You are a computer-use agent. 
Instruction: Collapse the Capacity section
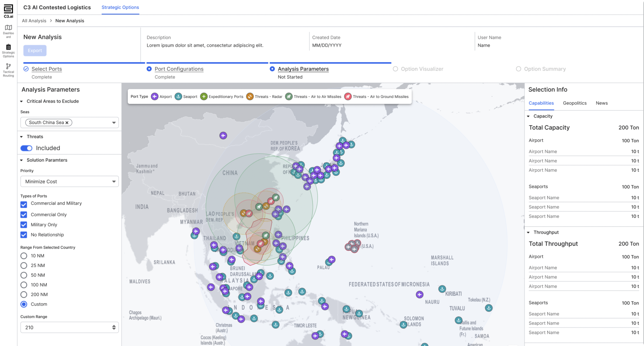pos(528,116)
